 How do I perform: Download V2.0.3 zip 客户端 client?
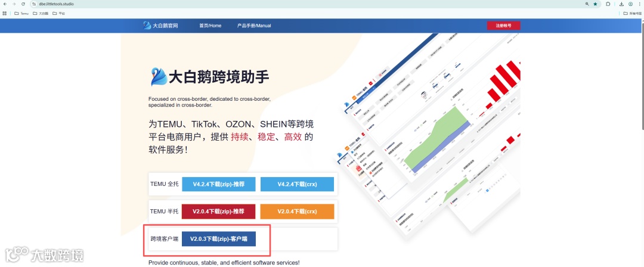pyautogui.click(x=218, y=238)
